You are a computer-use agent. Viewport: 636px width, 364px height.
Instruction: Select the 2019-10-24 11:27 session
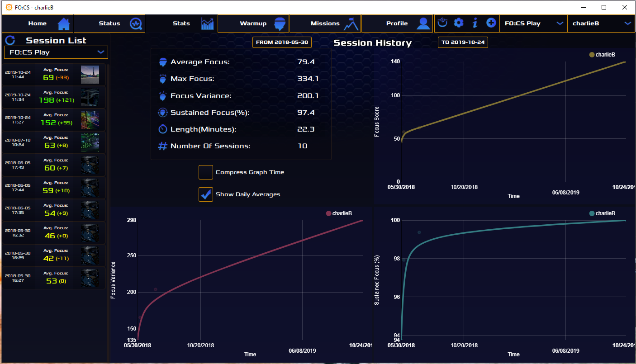coord(54,120)
